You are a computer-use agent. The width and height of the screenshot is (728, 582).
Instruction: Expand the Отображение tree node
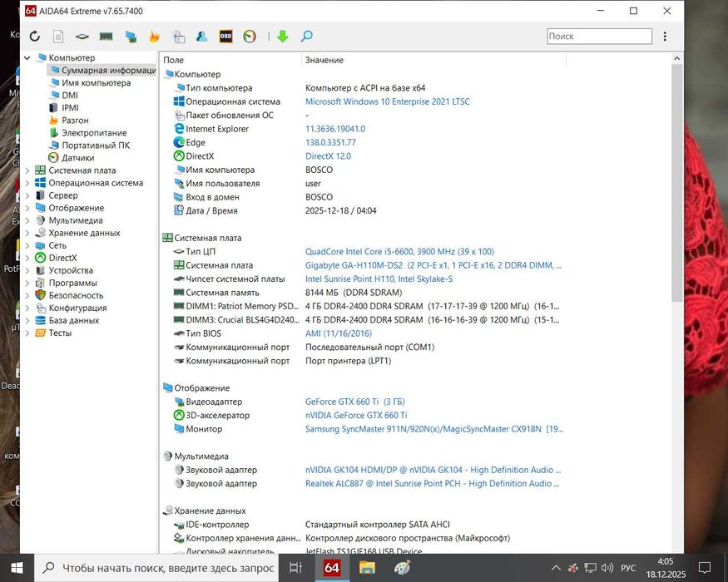click(27, 209)
